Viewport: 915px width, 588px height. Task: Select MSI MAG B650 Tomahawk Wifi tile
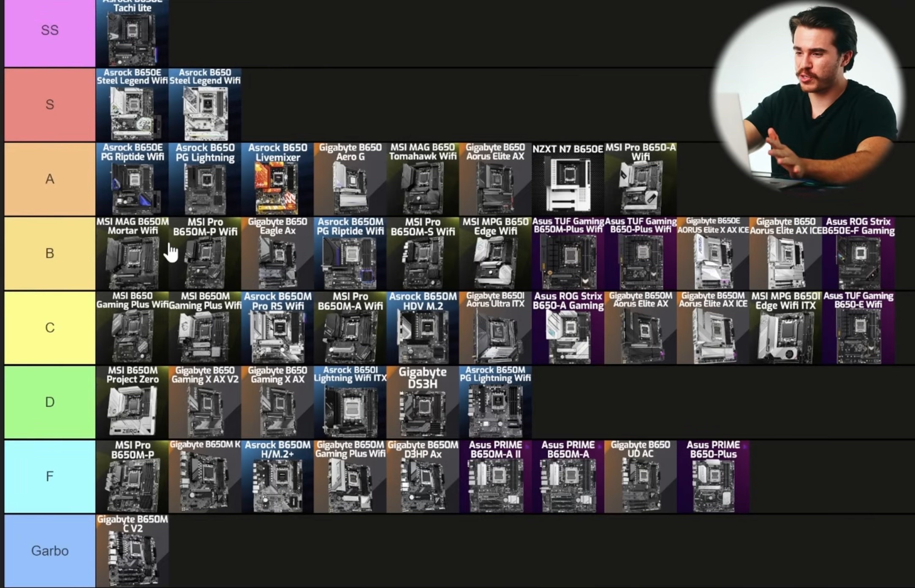pos(423,179)
